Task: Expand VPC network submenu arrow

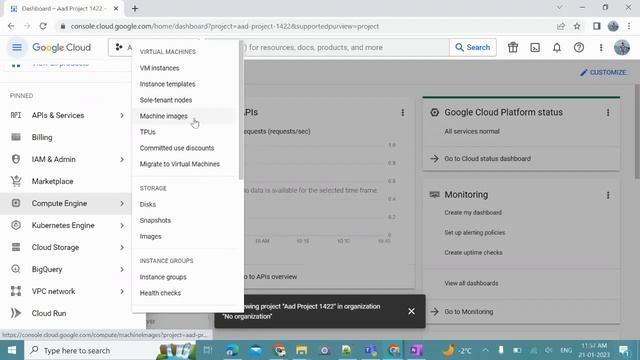Action: click(122, 291)
